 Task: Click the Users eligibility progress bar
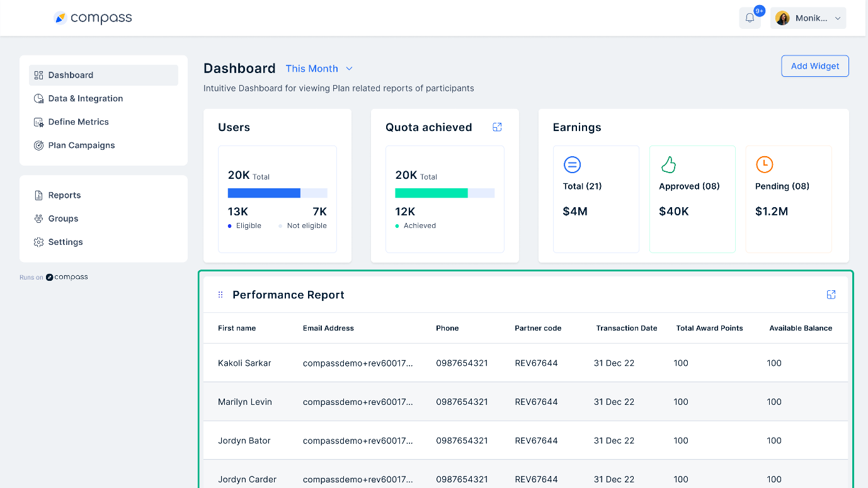point(277,193)
